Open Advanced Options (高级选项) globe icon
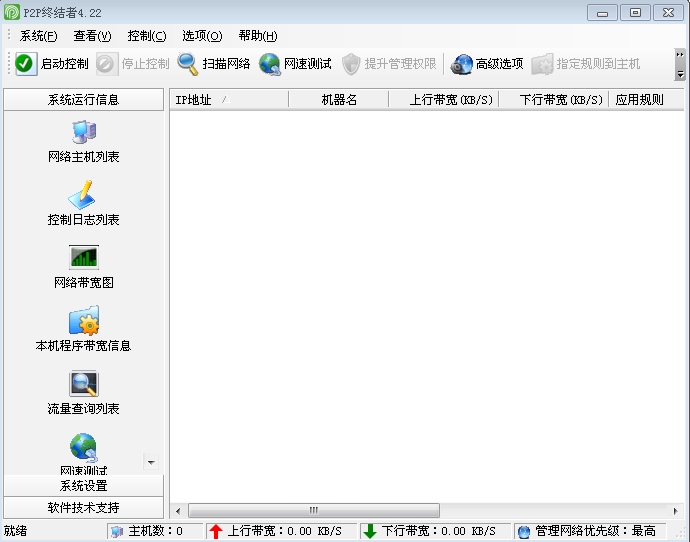The width and height of the screenshot is (690, 542). (x=461, y=64)
